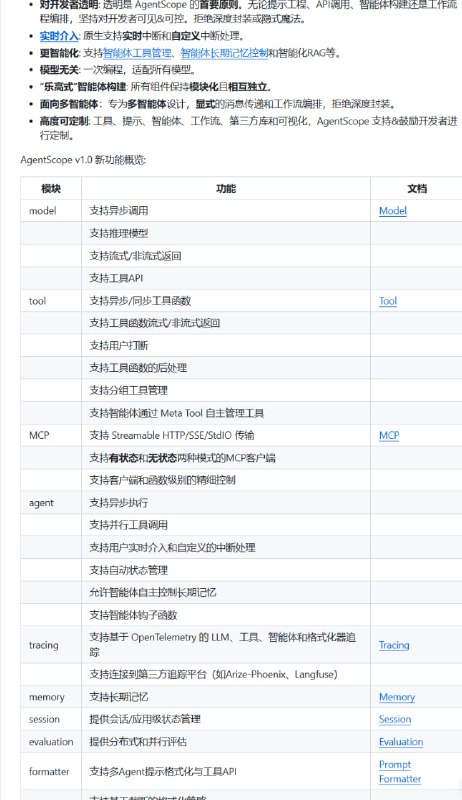Open the Evaluation documentation link

[x=401, y=742]
